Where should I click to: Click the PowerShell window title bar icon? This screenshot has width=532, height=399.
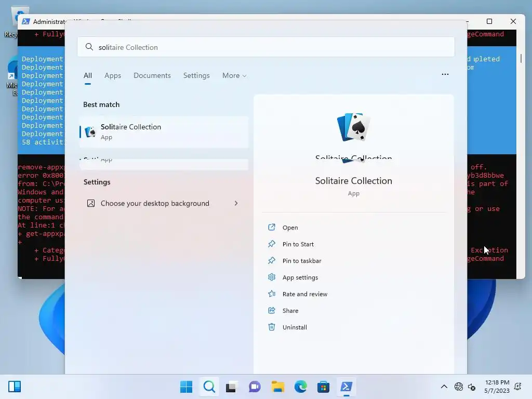(25, 21)
